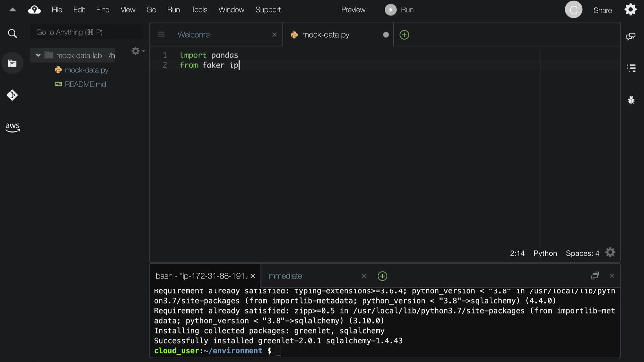Open the Tools menu
The image size is (644, 362).
click(x=199, y=10)
